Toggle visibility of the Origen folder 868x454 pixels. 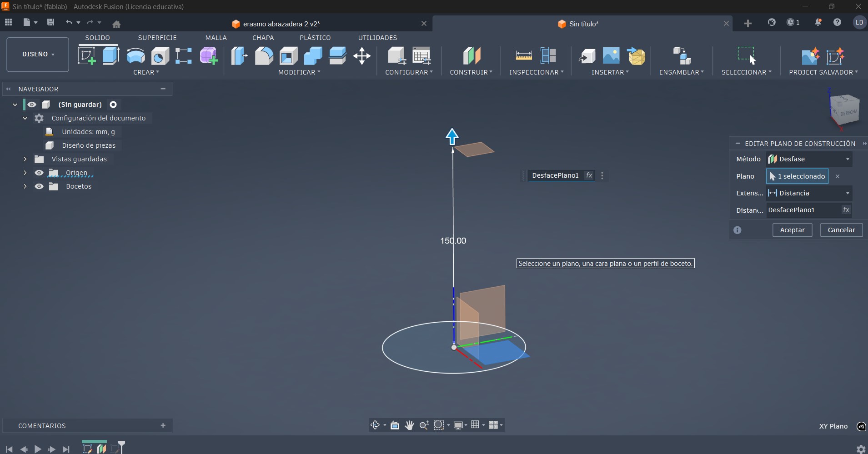click(39, 173)
